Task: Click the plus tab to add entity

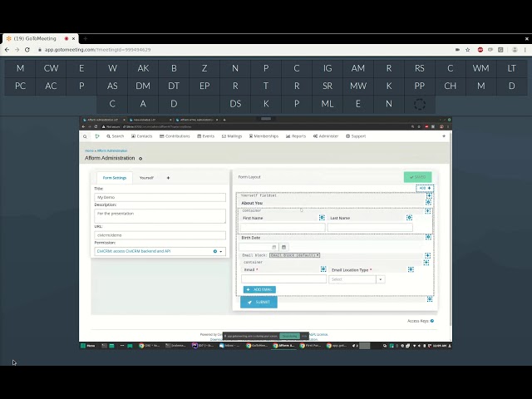Action: point(168,178)
